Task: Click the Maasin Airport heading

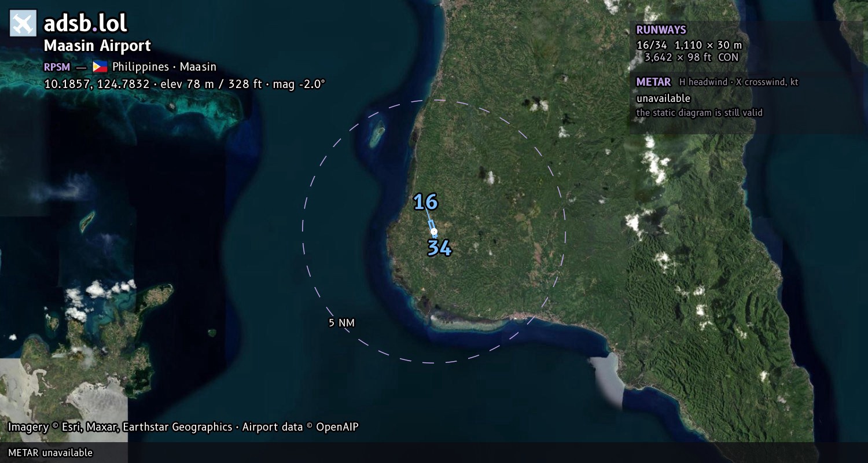Action: tap(97, 46)
